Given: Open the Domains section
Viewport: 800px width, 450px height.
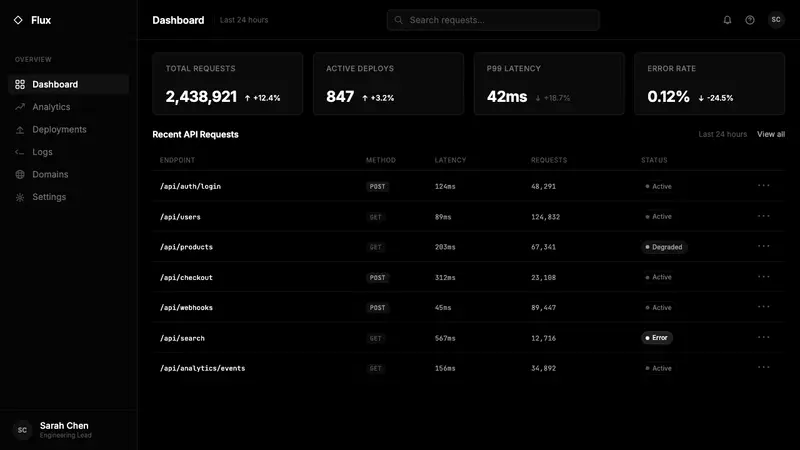Looking at the screenshot, I should pos(68,174).
